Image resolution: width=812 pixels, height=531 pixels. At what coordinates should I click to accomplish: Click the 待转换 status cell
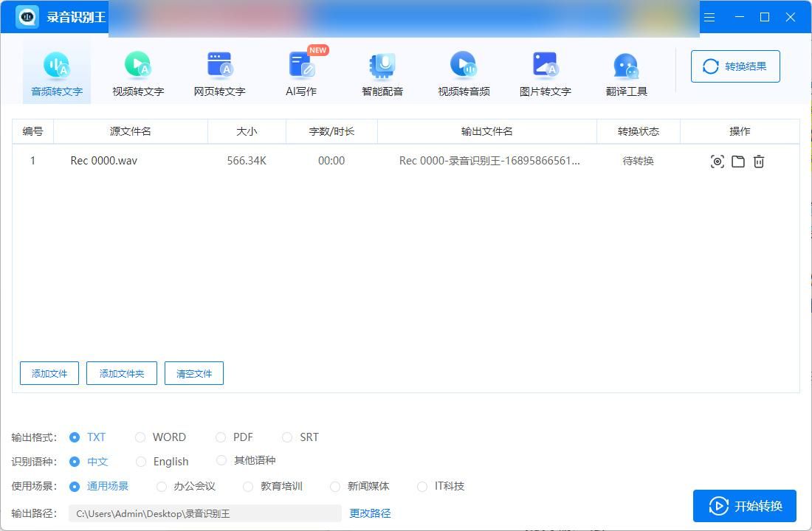click(638, 161)
